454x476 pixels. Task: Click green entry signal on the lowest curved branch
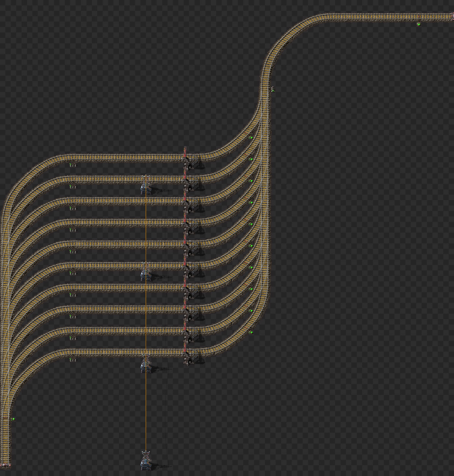click(251, 332)
